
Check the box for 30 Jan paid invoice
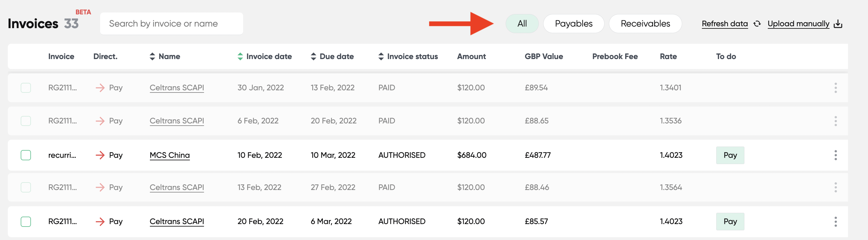click(x=26, y=88)
